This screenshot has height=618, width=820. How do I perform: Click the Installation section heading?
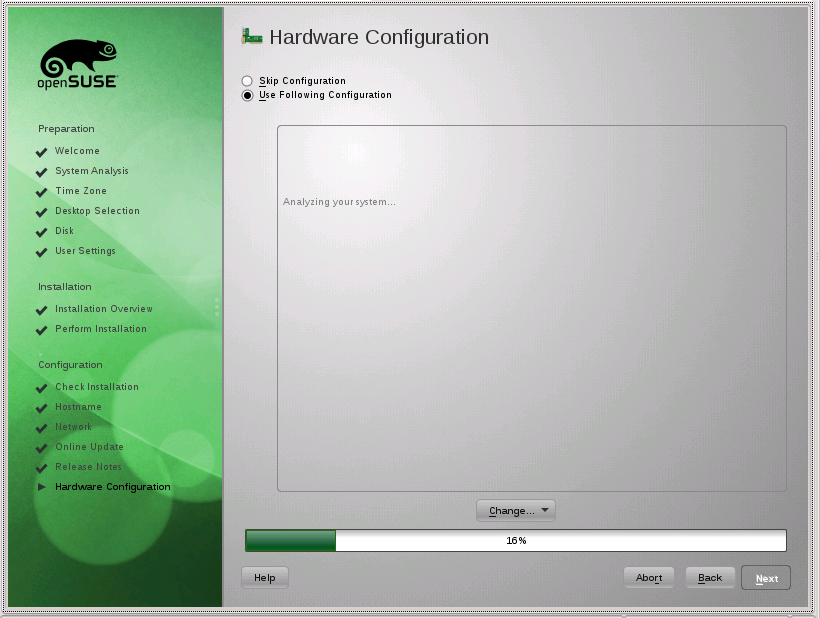click(65, 287)
